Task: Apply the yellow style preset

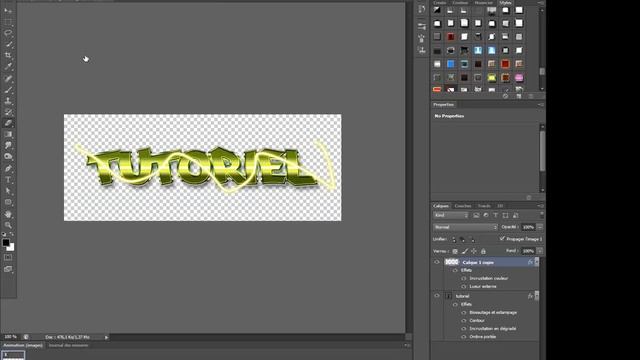Action: [x=491, y=78]
